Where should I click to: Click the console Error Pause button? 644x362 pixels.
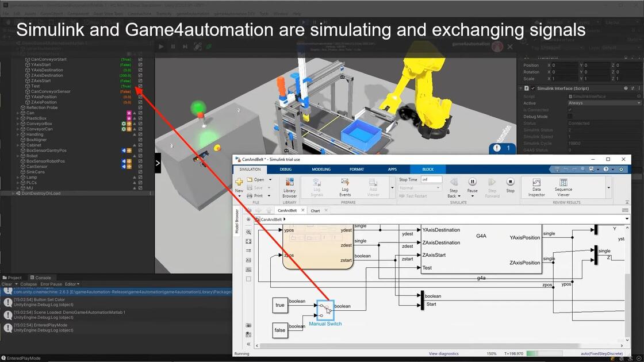pyautogui.click(x=51, y=284)
